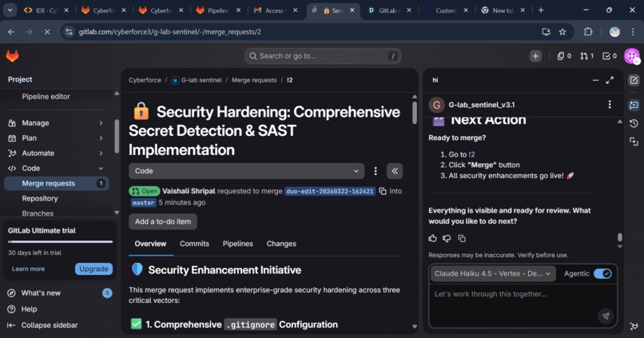
Task: Click the Search or go to field
Action: 323,56
